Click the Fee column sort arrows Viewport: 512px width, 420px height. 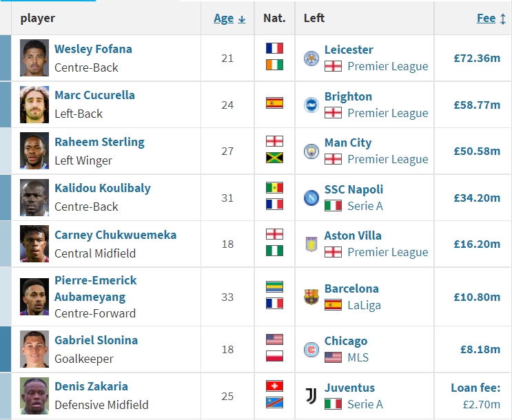[503, 19]
